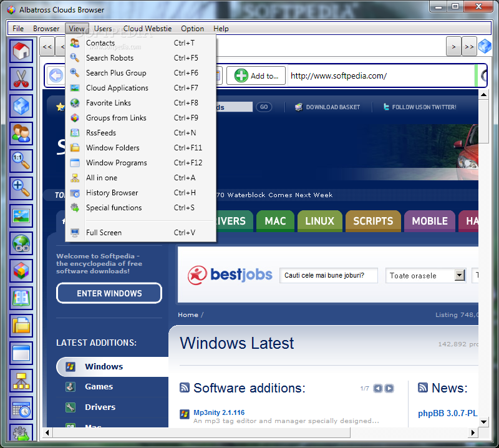Click the blue cube icon in left sidebar
499x448 pixels.
21,106
